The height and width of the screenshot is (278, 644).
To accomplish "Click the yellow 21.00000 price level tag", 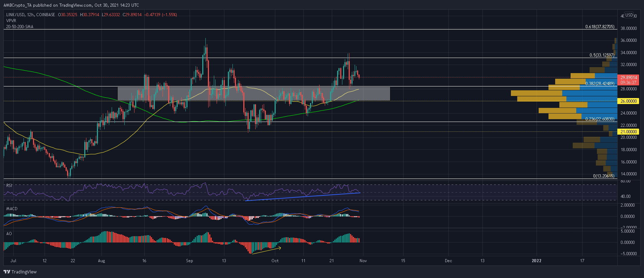I will 628,132.
